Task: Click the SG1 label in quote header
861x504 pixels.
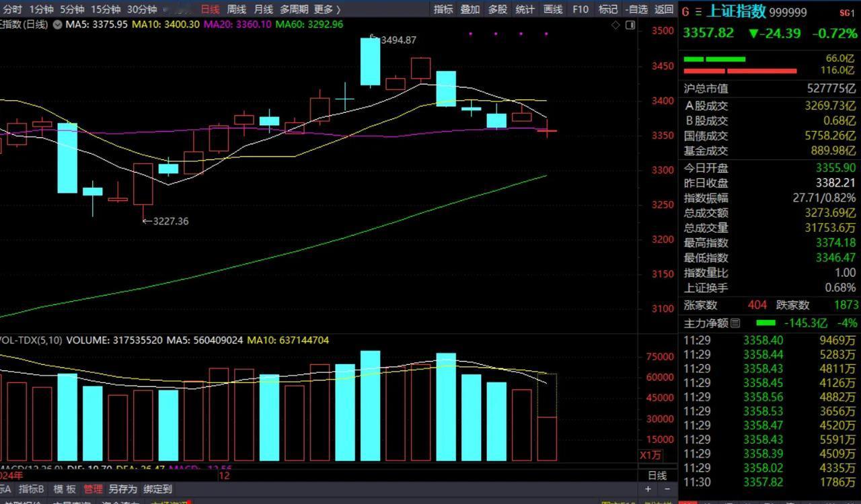Action: coord(847,13)
